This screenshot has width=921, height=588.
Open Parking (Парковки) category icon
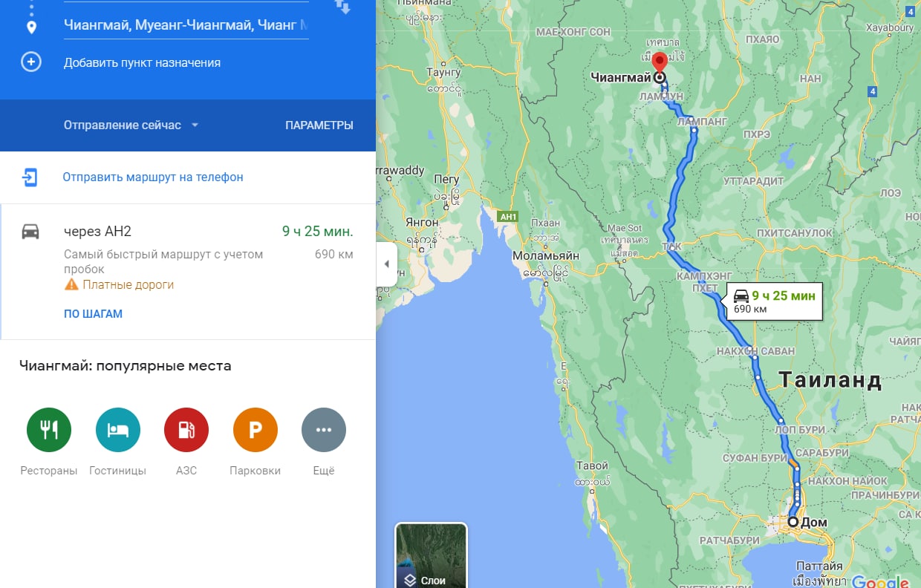point(256,430)
